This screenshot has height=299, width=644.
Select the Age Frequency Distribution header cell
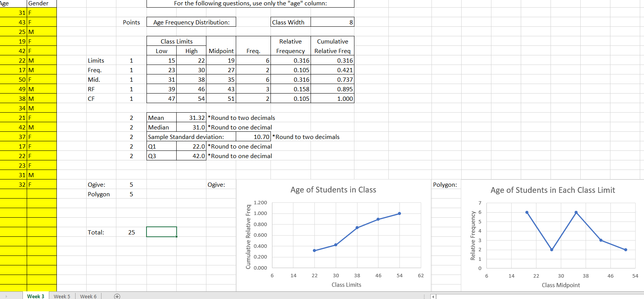[191, 22]
